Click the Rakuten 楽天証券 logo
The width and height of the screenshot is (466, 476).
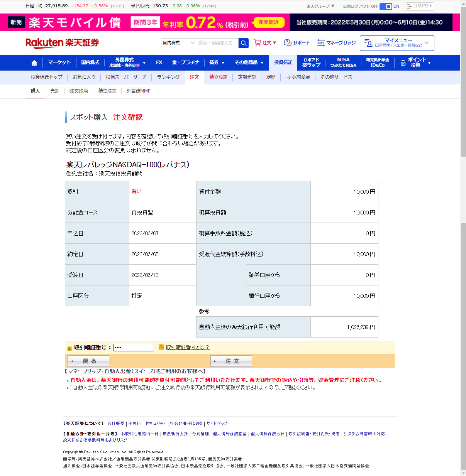[62, 43]
